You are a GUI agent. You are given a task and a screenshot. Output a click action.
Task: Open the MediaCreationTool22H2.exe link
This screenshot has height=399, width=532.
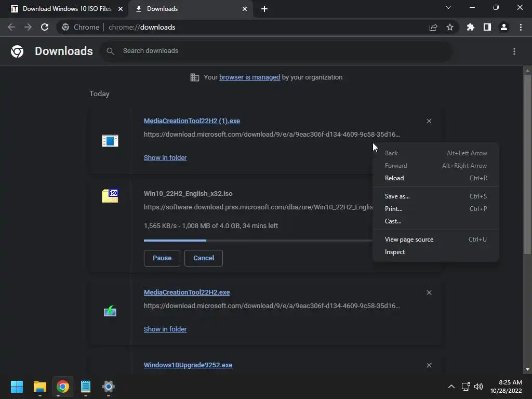point(187,292)
